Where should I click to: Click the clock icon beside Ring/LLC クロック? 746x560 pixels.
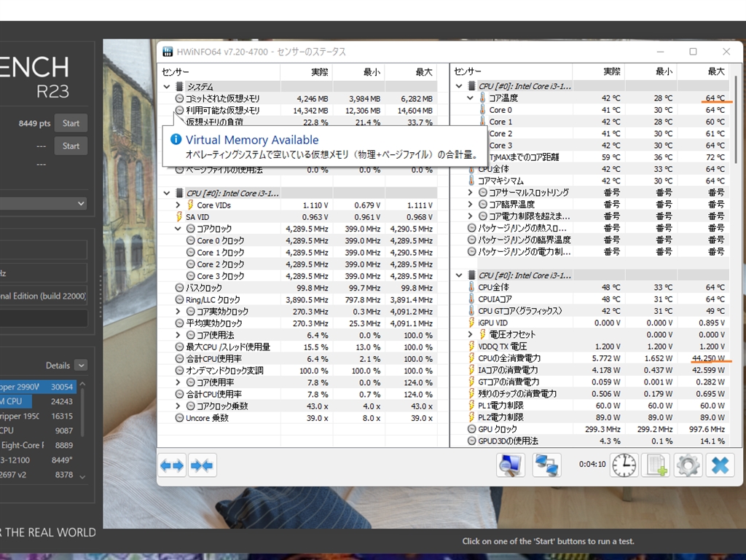tap(179, 299)
